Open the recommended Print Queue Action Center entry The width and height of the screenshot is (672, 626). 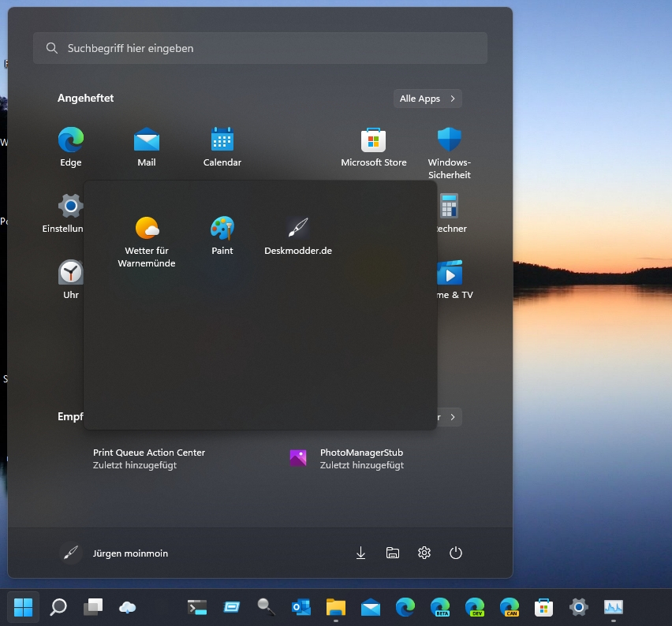point(149,459)
